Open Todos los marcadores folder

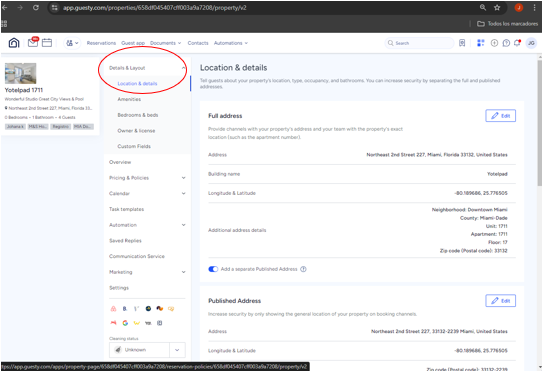click(507, 24)
